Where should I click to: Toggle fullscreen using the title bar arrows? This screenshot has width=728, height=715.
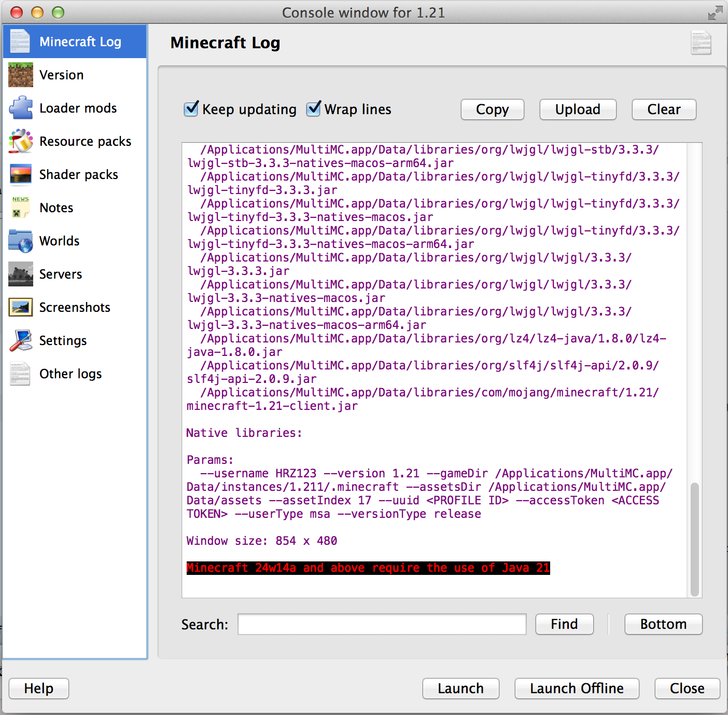pos(715,13)
